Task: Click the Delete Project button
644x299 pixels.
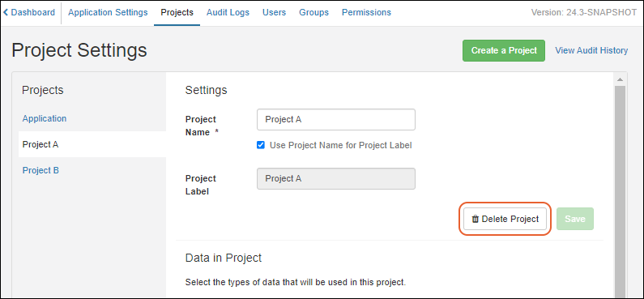Action: [505, 219]
